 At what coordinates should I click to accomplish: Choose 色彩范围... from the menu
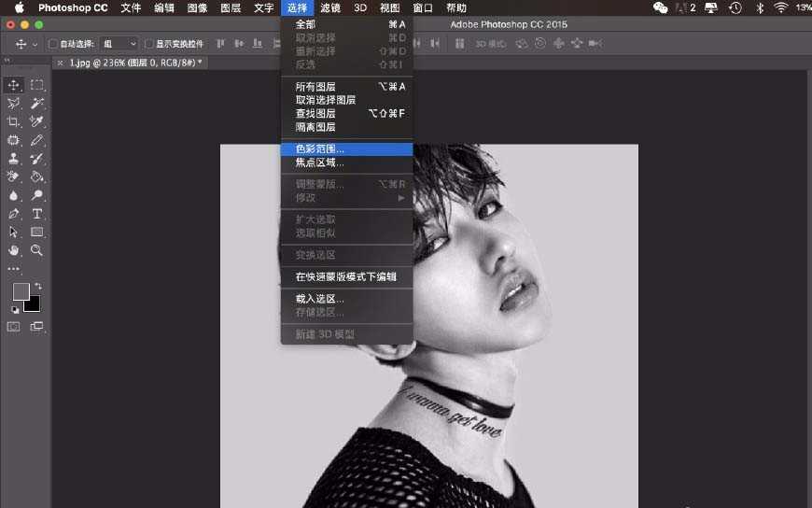pyautogui.click(x=320, y=148)
